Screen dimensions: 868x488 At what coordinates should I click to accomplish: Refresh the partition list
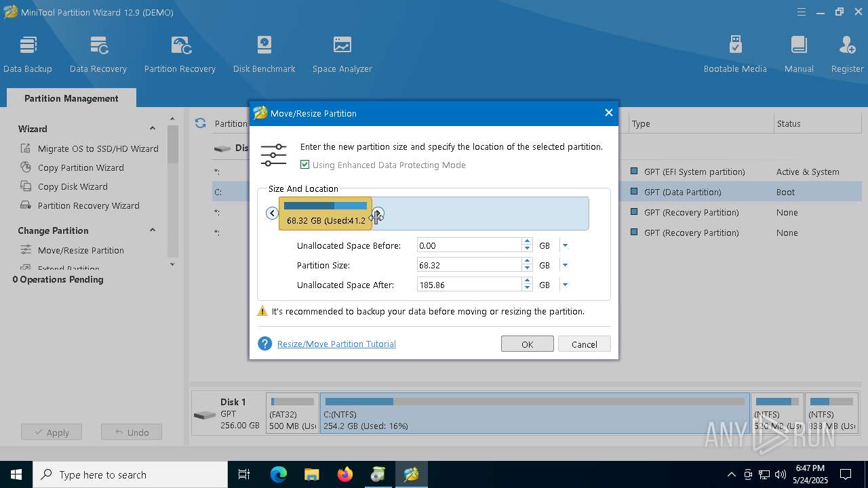click(x=200, y=123)
